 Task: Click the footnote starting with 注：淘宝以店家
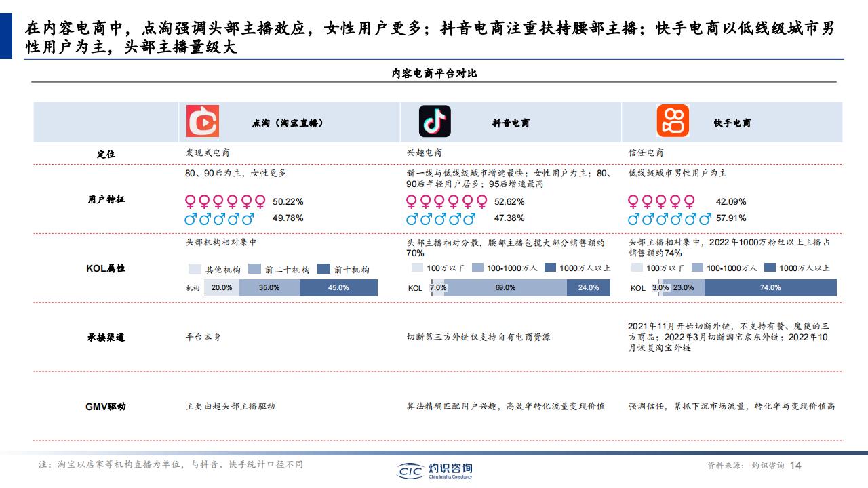click(x=171, y=465)
